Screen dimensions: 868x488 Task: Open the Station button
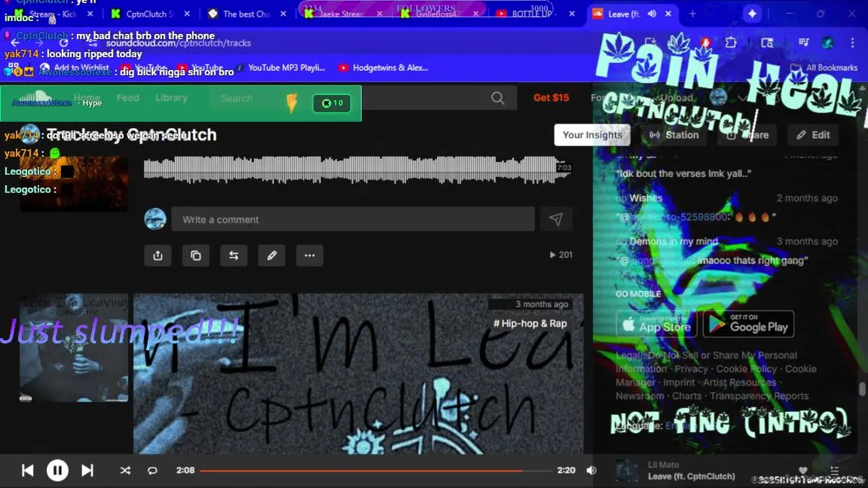tap(674, 135)
